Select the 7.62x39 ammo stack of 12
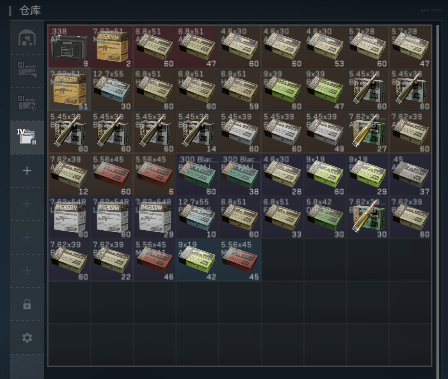Screen dimensions: 448x379 point(69,174)
